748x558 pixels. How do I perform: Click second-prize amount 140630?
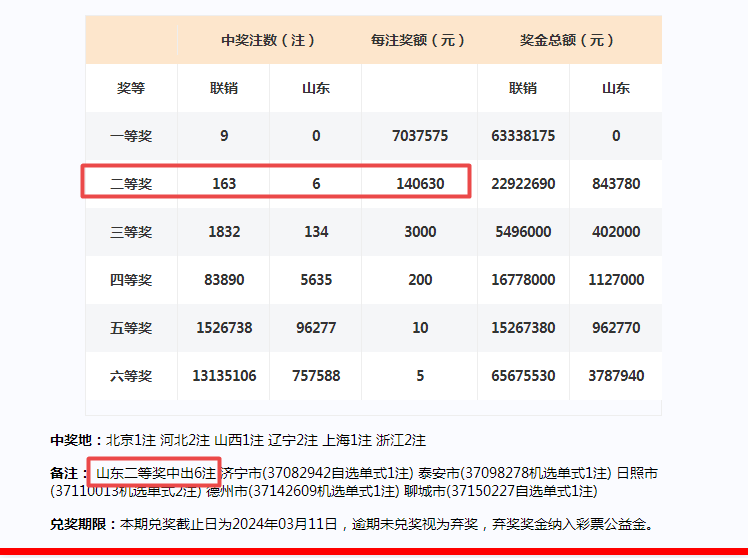pos(420,184)
